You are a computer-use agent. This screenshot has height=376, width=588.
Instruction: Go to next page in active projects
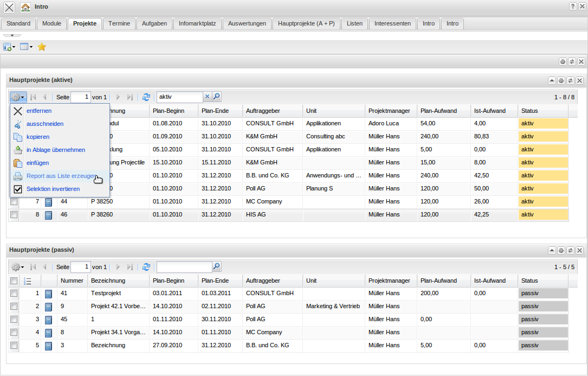point(118,97)
